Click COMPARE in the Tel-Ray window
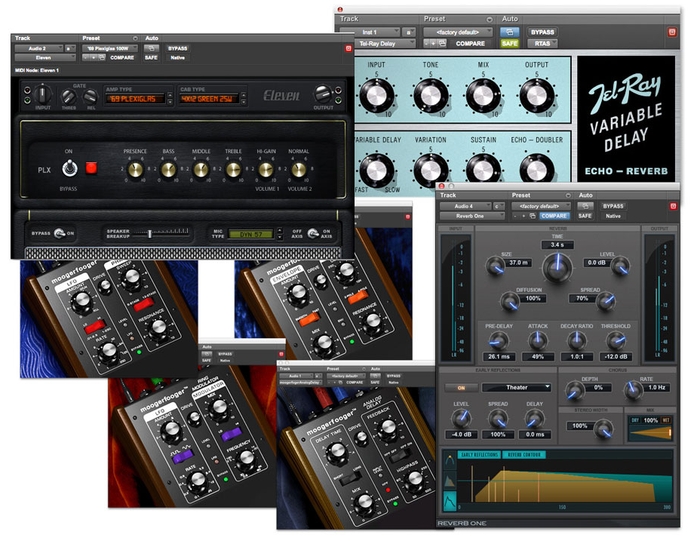 [x=470, y=44]
